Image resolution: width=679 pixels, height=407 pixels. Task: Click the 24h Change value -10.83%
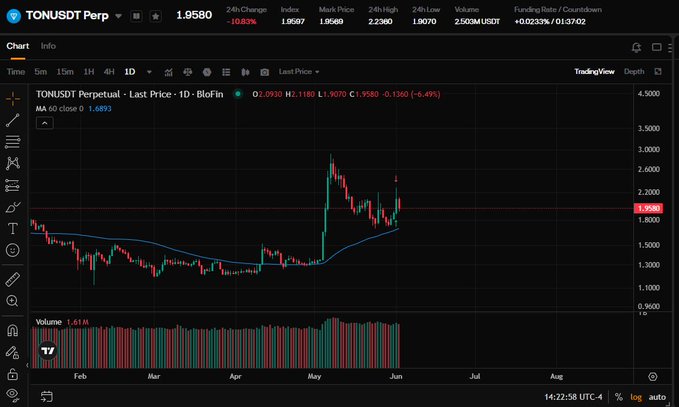pyautogui.click(x=241, y=22)
